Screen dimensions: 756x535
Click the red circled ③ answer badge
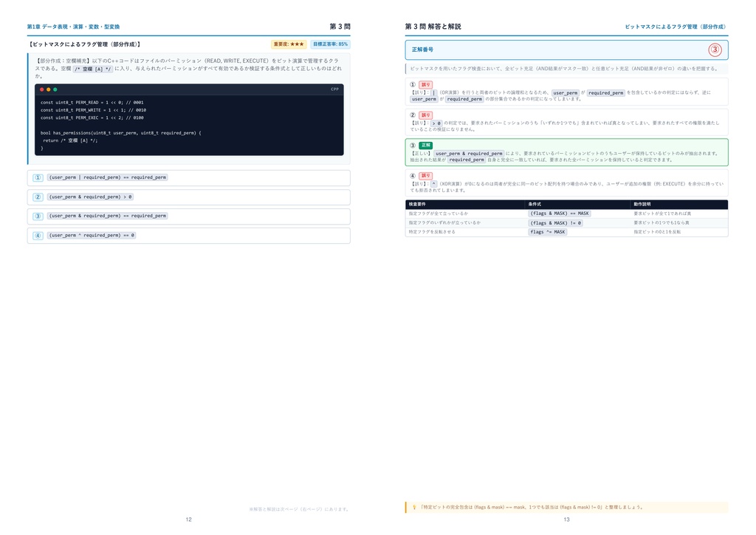pos(715,50)
